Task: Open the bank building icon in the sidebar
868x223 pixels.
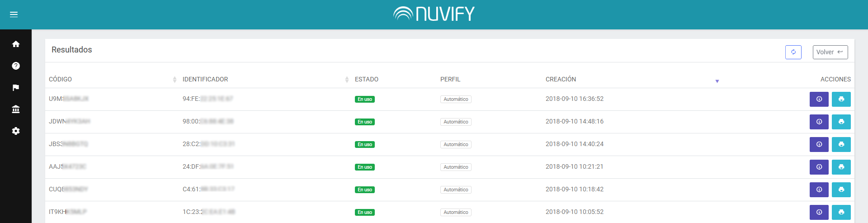Action: pyautogui.click(x=16, y=109)
